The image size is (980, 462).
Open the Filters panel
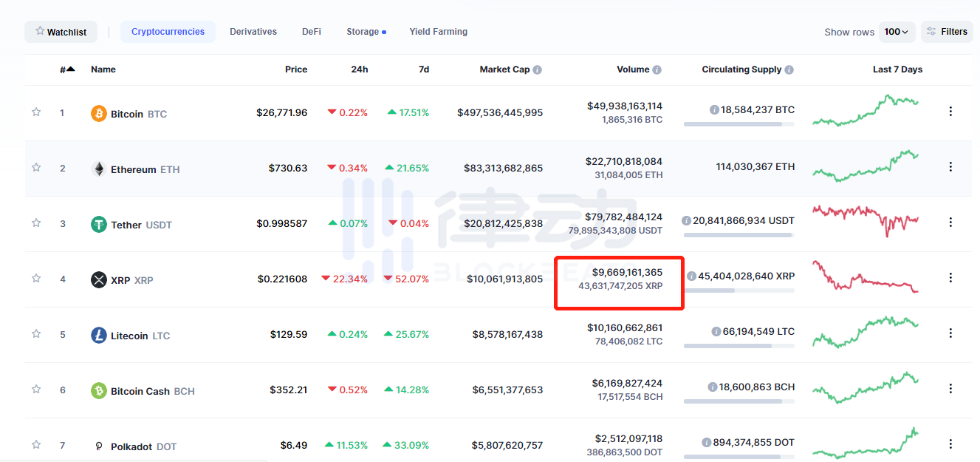(x=947, y=32)
